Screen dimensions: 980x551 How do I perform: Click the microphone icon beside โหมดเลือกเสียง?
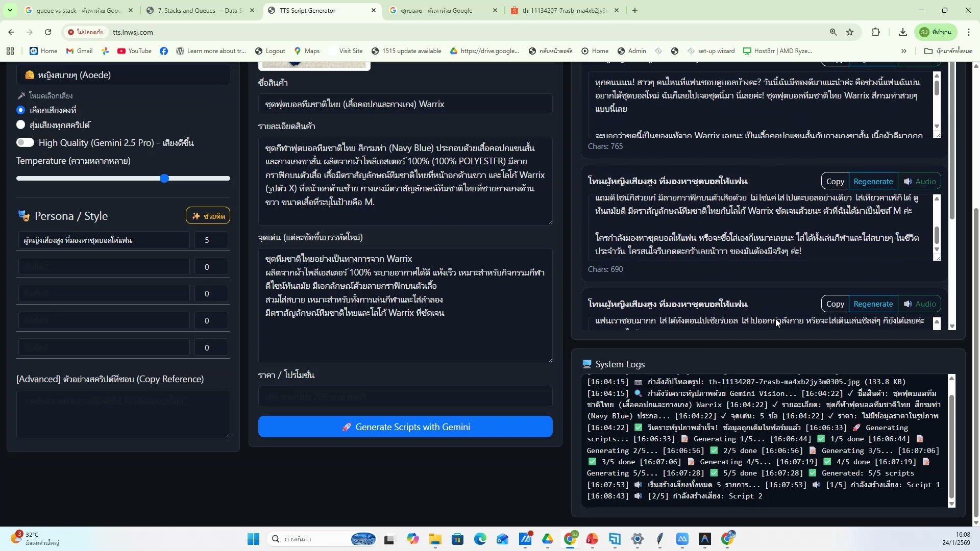(x=21, y=95)
